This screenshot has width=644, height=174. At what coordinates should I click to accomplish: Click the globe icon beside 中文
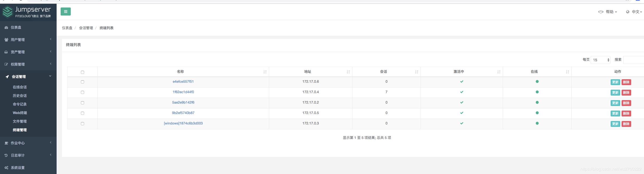coord(628,12)
